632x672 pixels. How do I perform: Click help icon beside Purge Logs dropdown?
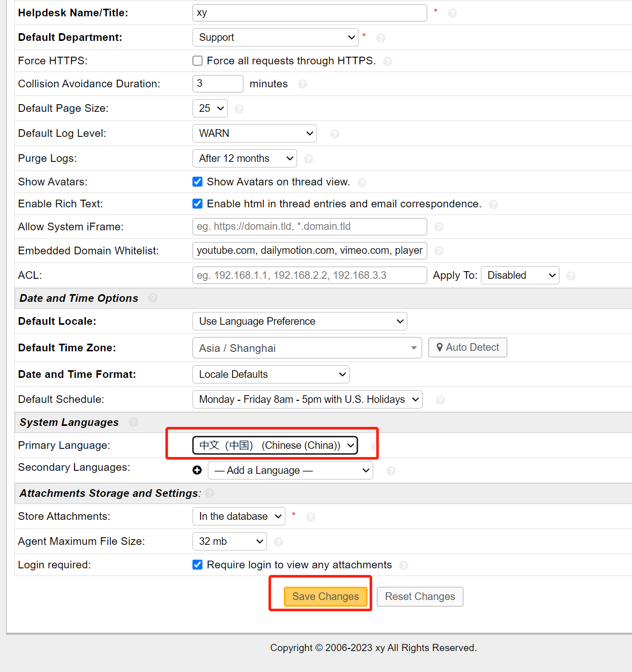pos(308,159)
